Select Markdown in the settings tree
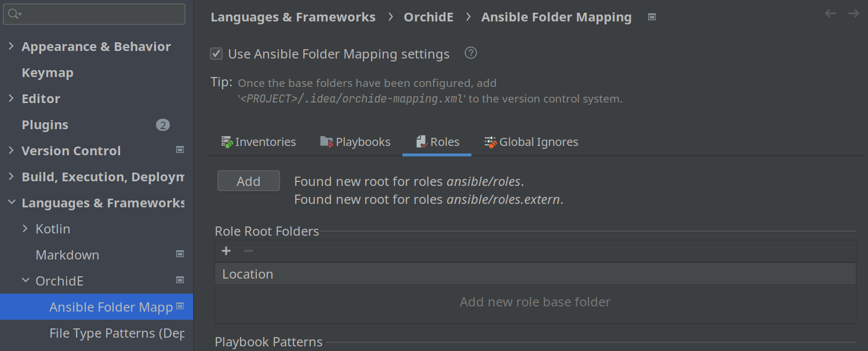This screenshot has width=868, height=351. (67, 255)
